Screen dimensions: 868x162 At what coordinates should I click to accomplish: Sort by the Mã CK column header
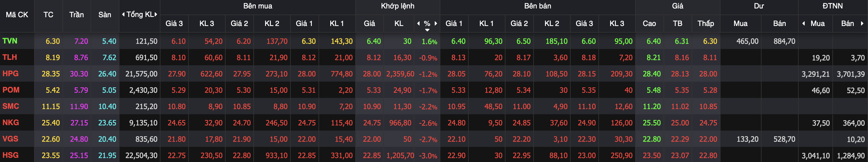17,15
